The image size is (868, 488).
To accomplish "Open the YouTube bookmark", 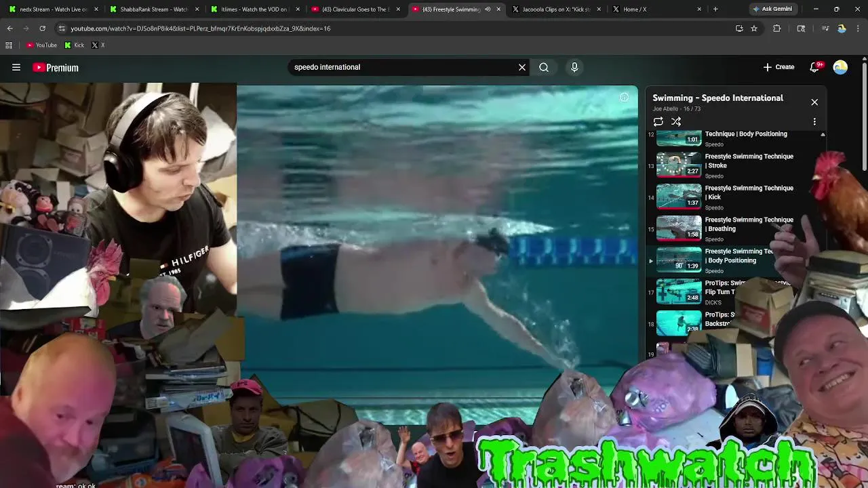I will point(41,45).
